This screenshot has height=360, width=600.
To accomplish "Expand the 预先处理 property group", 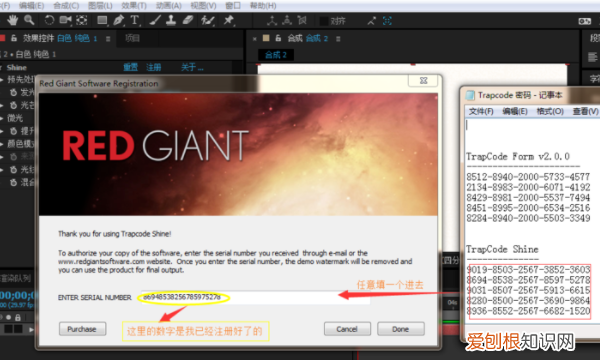I will click(2, 80).
